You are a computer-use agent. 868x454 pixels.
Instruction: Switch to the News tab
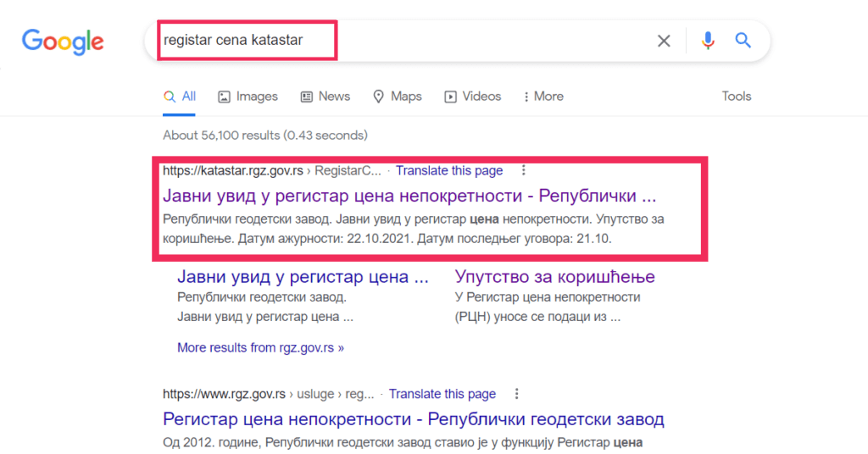pos(325,97)
